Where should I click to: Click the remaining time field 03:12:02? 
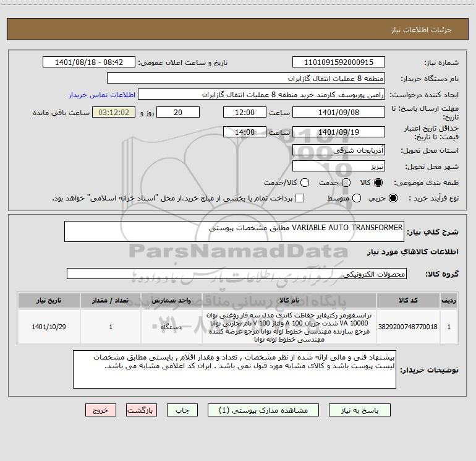114,112
